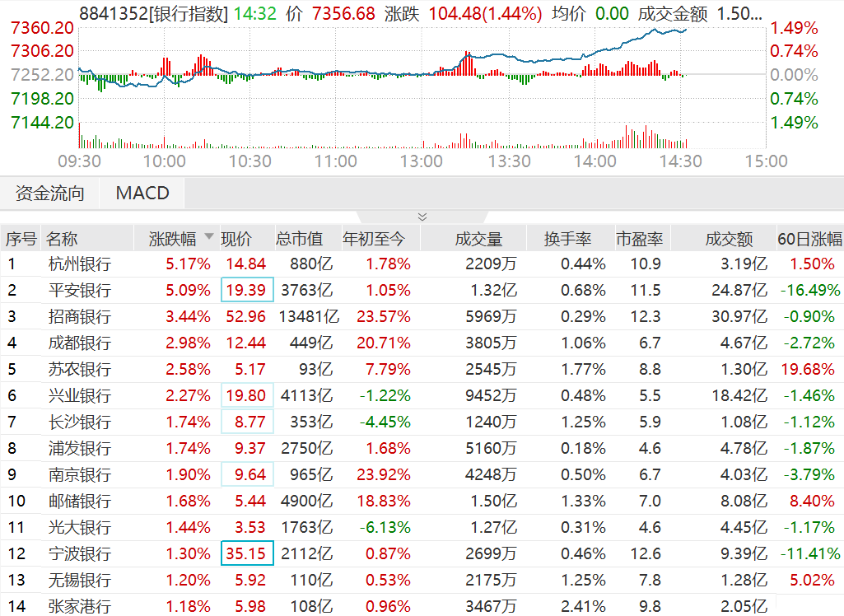Image resolution: width=844 pixels, height=616 pixels.
Task: Click 南京银行 price cell 9.64
Action: pos(247,475)
